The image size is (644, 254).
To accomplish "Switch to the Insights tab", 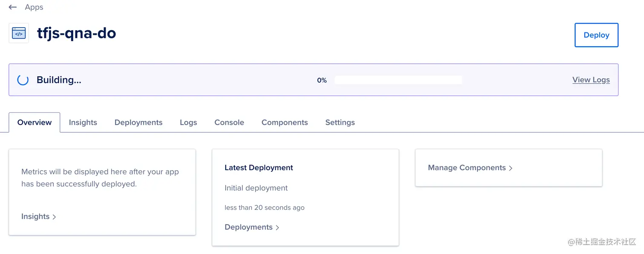I will pyautogui.click(x=83, y=122).
